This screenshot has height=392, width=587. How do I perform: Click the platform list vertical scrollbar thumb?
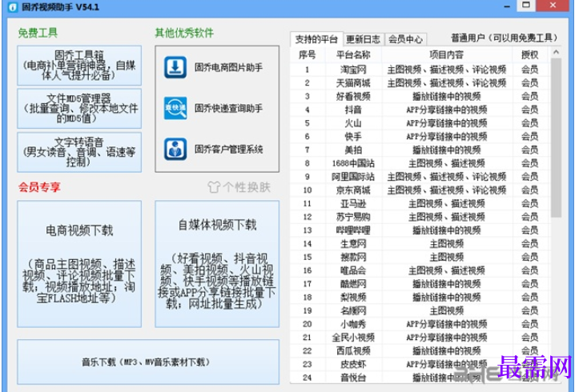click(x=556, y=138)
